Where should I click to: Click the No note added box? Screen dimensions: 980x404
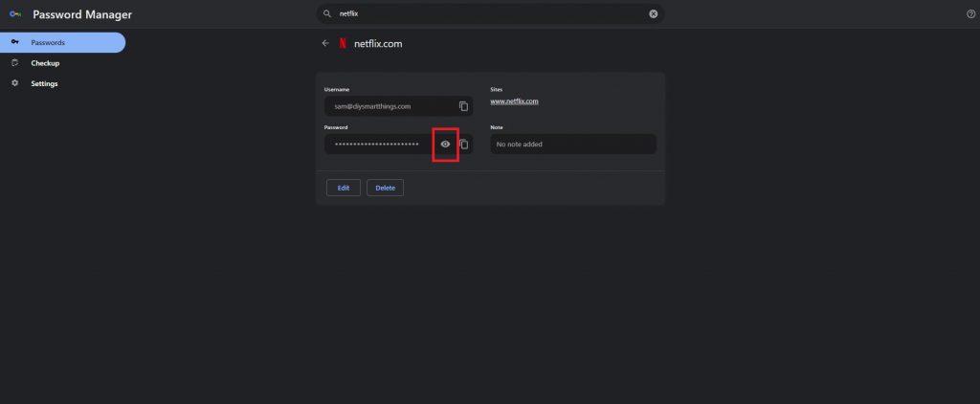(x=574, y=144)
